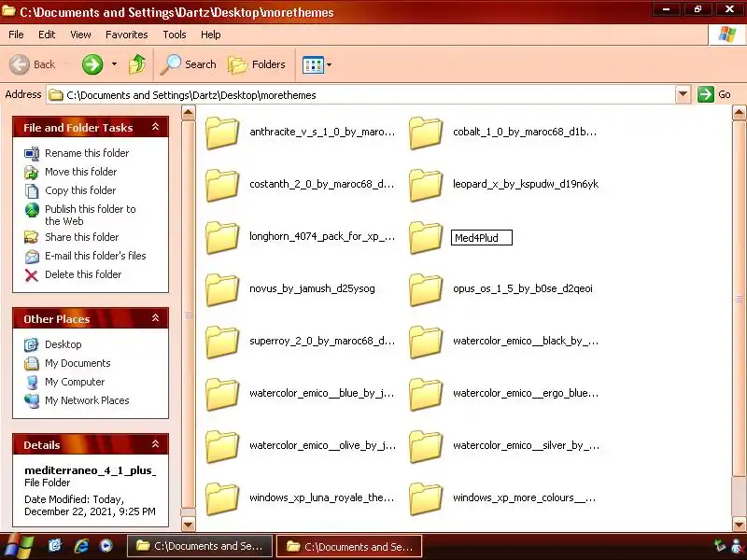Go up one folder level icon
Viewport: 747px width, 560px height.
point(137,64)
